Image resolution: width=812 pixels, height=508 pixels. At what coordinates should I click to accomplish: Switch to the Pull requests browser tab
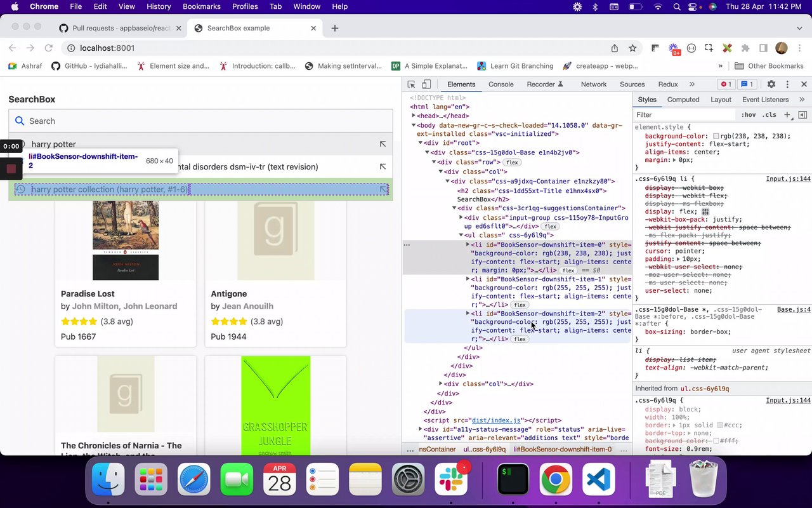[120, 28]
